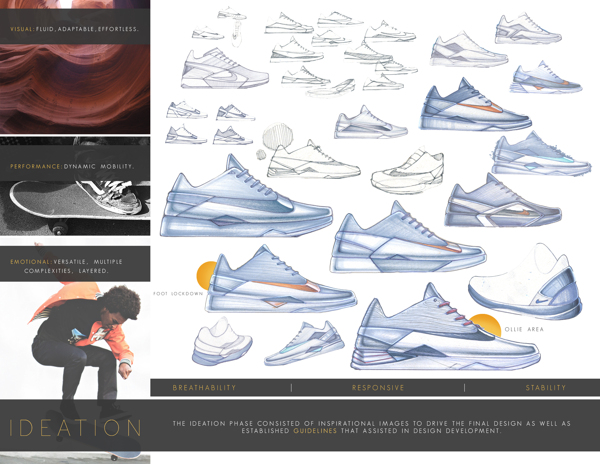
Task: Select the rear heel-view shoe sketch
Action: click(222, 341)
